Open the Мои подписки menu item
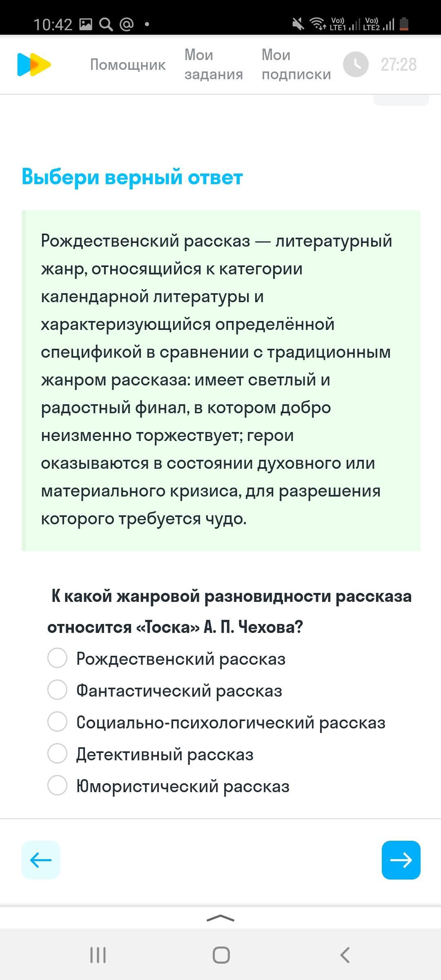The image size is (441, 980). tap(296, 65)
